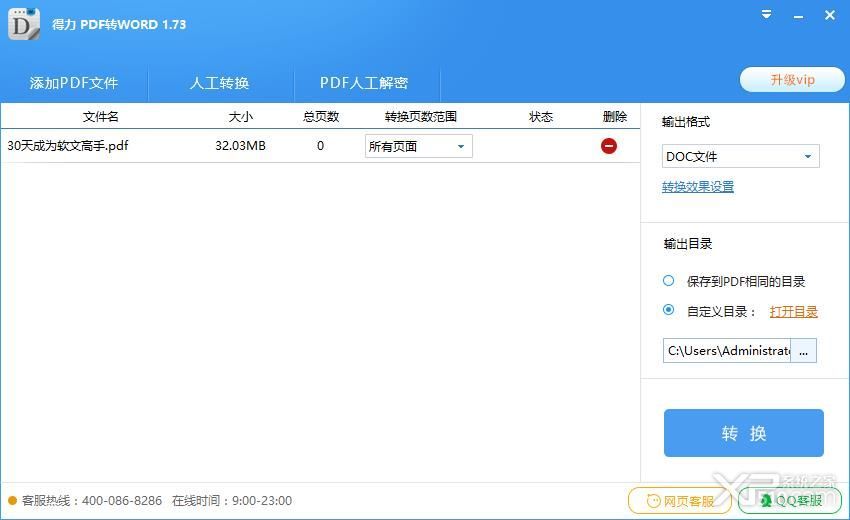Open the 添加PDF文件 tab
This screenshot has width=850, height=520.
click(x=74, y=83)
